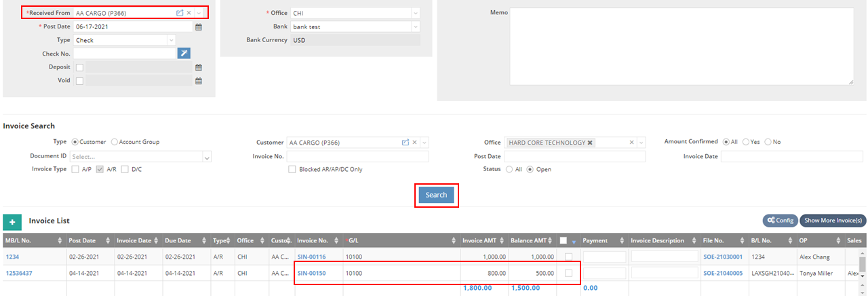Check the selection box for invoice SIN-00150
This screenshot has height=296, width=868.
pos(568,273)
